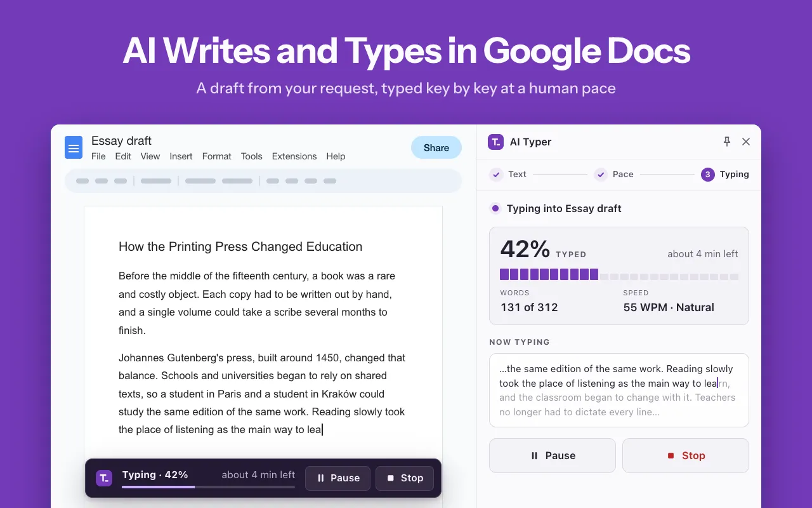Click the AI Typer logo in panel header
Viewport: 812px width, 508px height.
click(x=495, y=142)
